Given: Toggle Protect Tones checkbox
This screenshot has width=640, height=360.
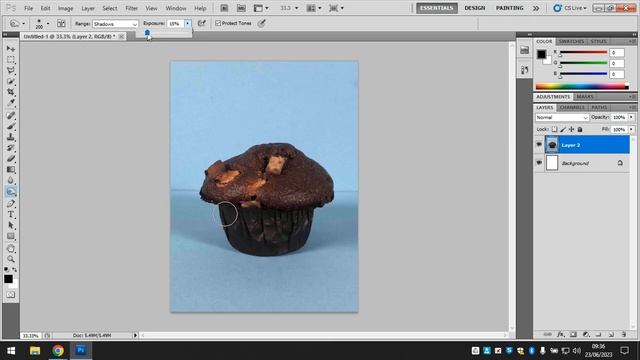Looking at the screenshot, I should coord(218,23).
